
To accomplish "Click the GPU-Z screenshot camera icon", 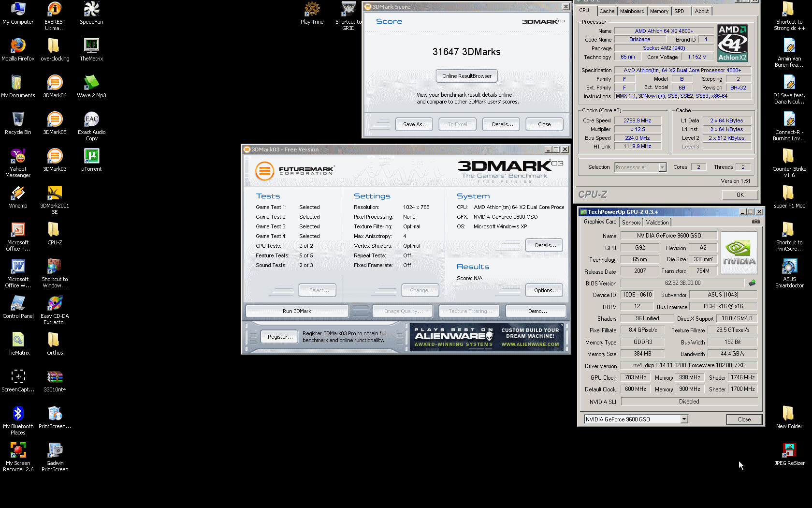I will click(x=756, y=222).
